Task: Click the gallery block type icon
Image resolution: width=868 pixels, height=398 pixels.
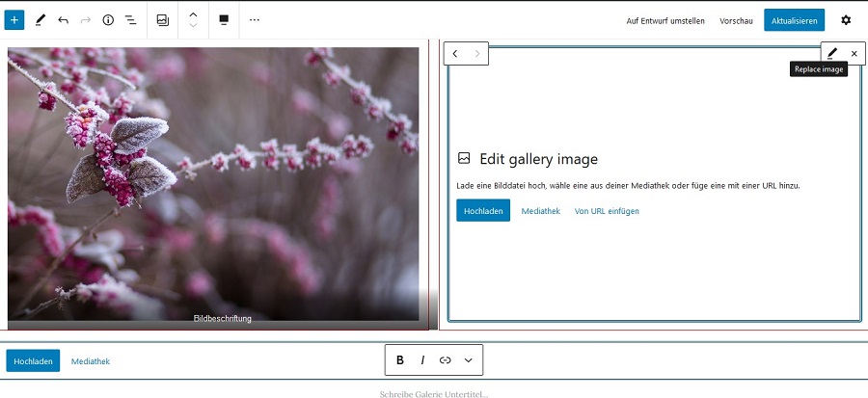Action: coord(163,20)
